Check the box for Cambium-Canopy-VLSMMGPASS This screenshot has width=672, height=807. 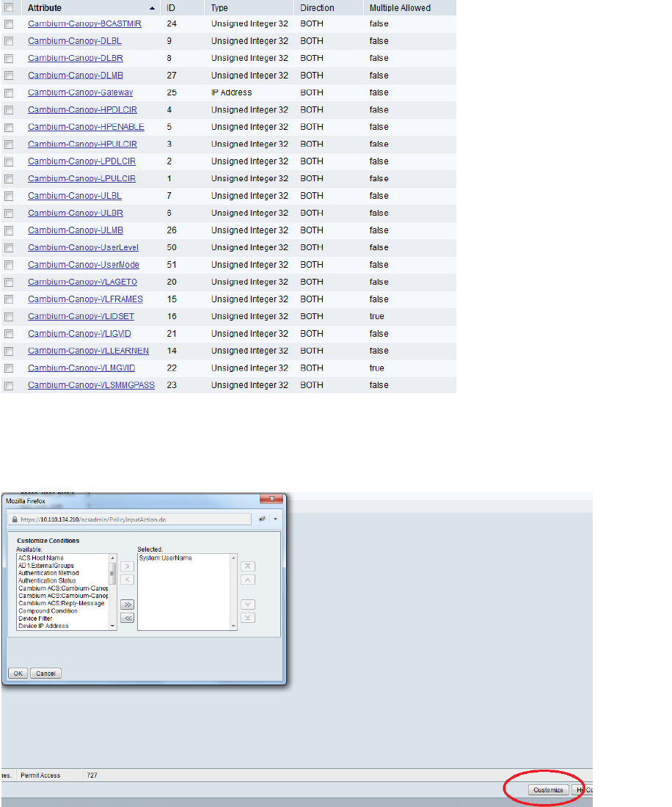pos(9,385)
